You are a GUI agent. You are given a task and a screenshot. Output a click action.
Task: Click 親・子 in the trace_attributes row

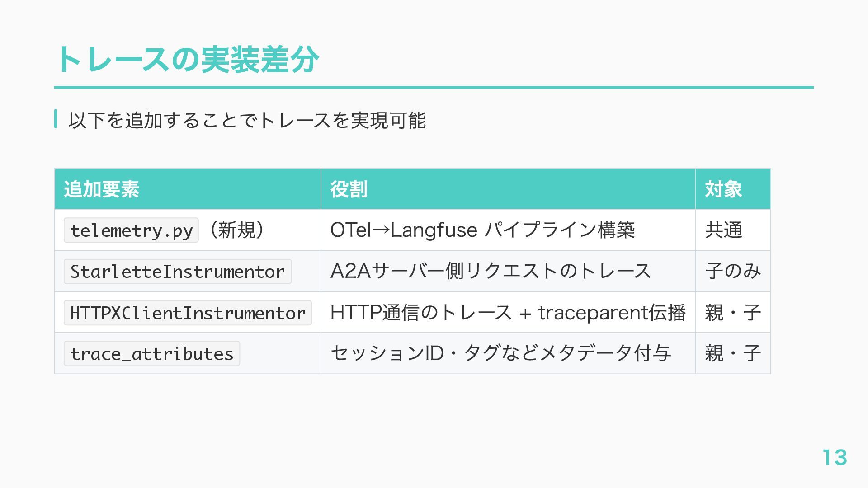point(733,353)
